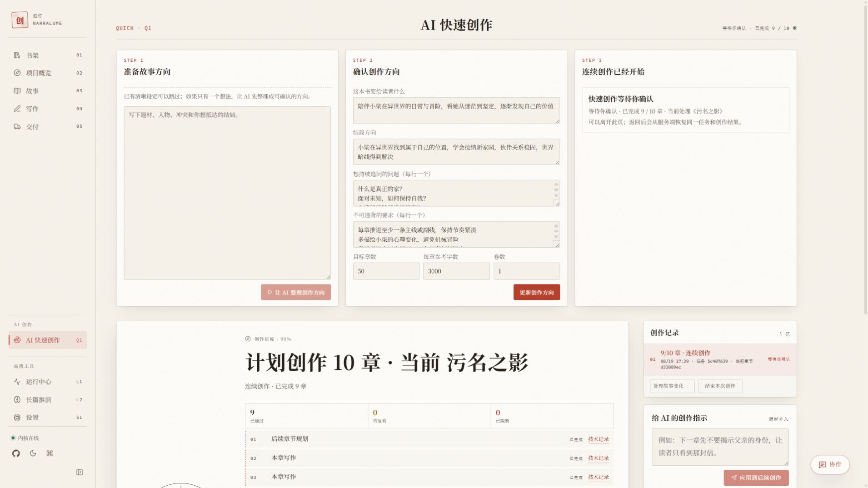Viewport: 868px width, 488px height.
Task: Click the AI 快速创作 spiral icon
Action: pyautogui.click(x=17, y=340)
